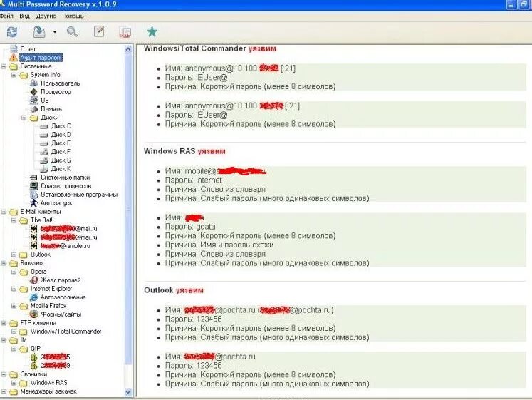Click the magnifier Search toolbar icon

72,32
